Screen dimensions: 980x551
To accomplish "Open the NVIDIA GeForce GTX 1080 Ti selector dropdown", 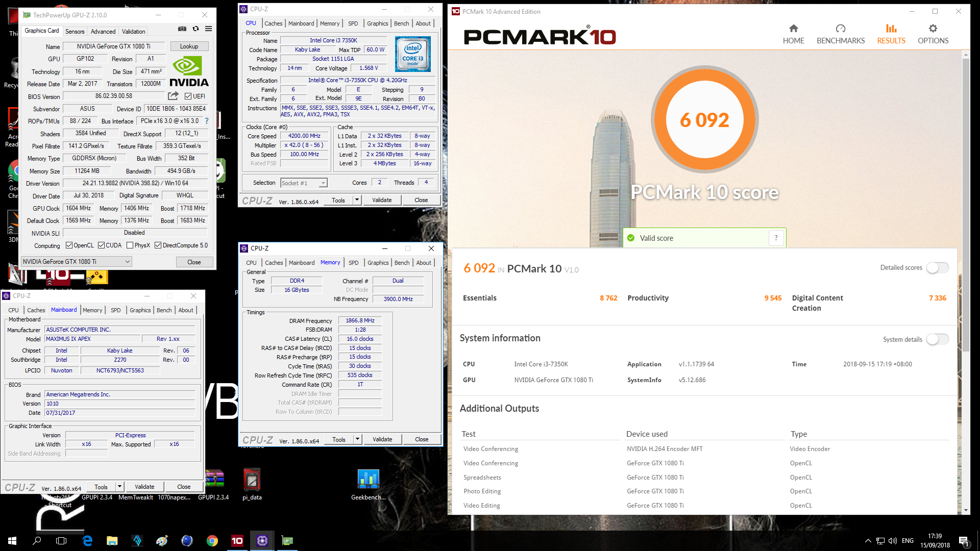I will click(77, 262).
